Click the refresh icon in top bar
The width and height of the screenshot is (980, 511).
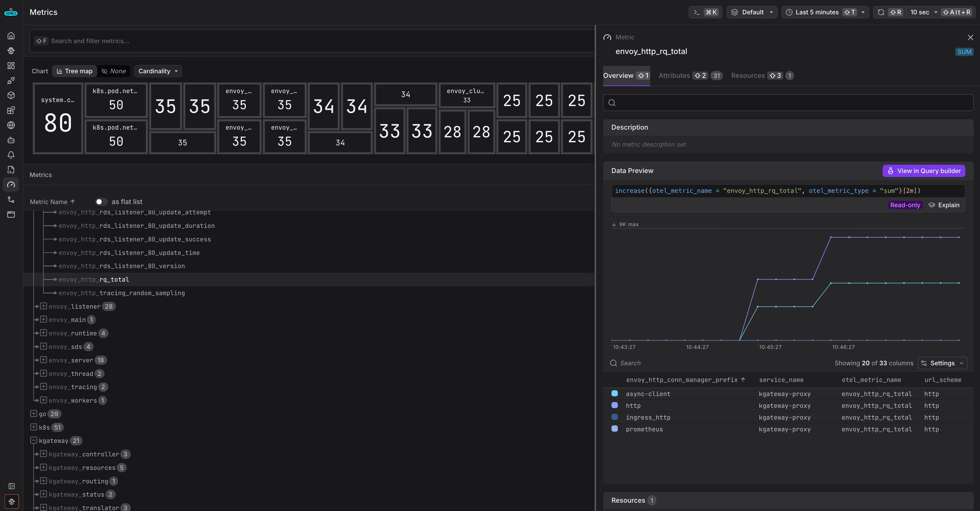[x=881, y=12]
